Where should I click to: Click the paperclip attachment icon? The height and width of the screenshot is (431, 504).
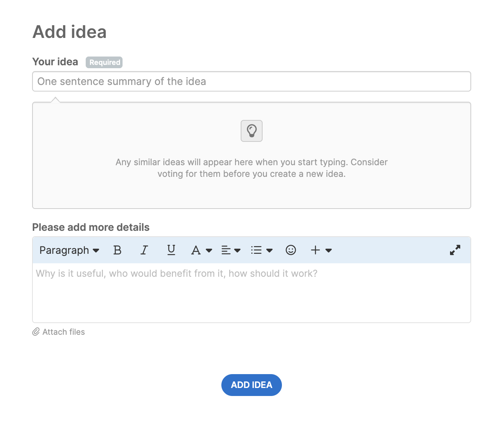click(36, 332)
